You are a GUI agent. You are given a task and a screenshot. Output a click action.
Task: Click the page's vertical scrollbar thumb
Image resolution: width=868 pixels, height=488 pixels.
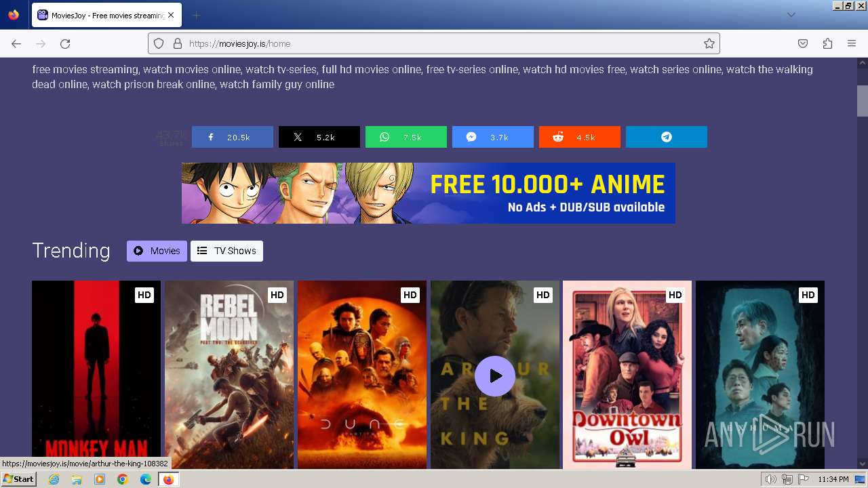tap(863, 102)
